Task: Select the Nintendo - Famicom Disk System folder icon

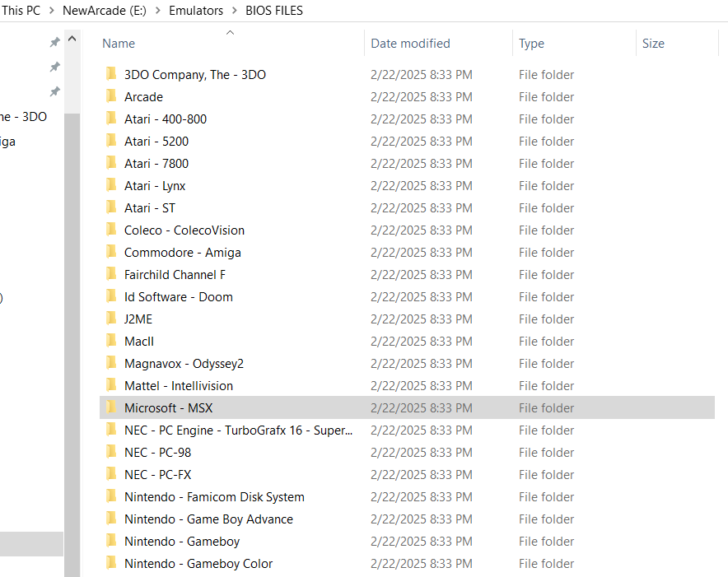Action: [111, 497]
